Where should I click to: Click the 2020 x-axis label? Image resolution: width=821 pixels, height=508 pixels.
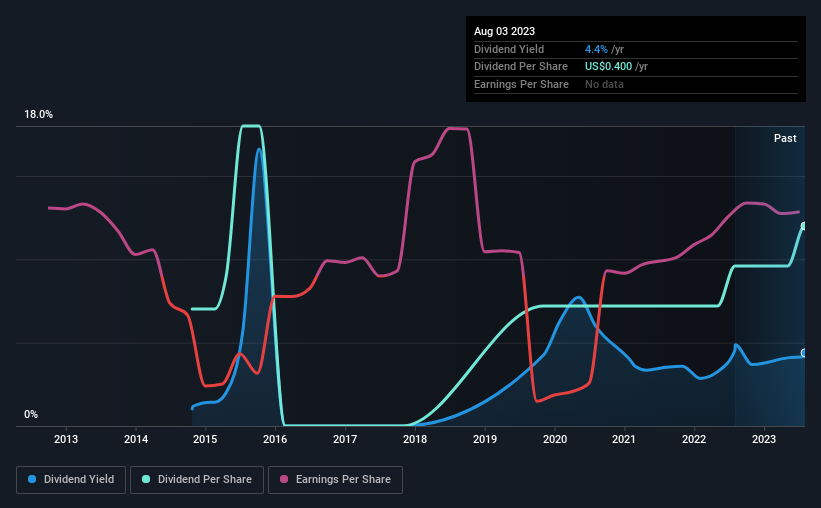[554, 439]
